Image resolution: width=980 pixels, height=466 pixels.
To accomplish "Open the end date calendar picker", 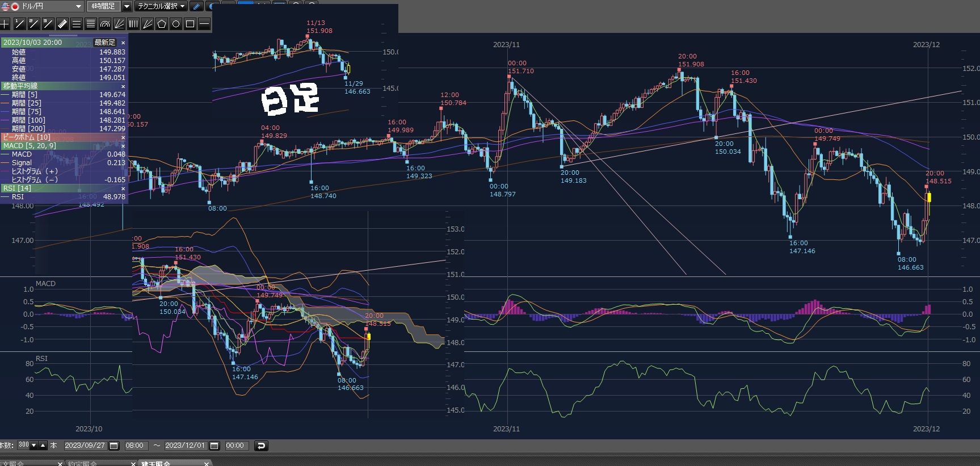I will 214,446.
